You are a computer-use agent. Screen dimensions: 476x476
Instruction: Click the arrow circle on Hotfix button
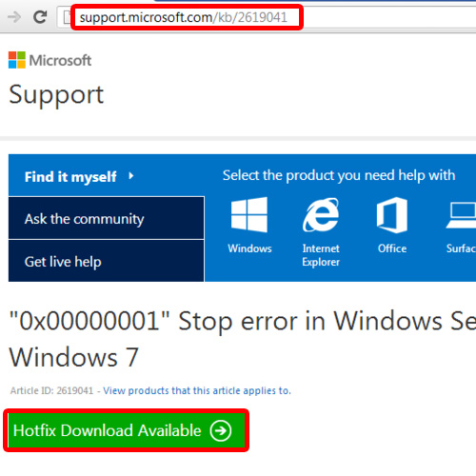point(221,430)
